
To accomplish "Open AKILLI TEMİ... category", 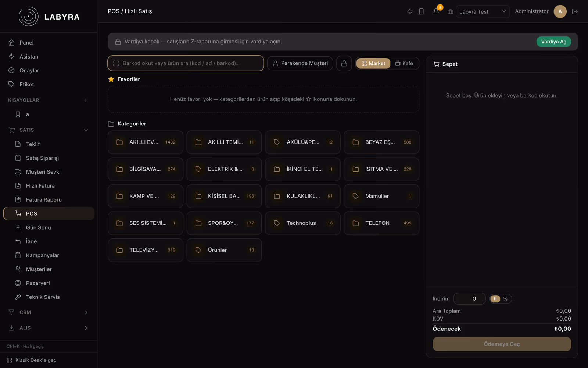I will (x=224, y=142).
